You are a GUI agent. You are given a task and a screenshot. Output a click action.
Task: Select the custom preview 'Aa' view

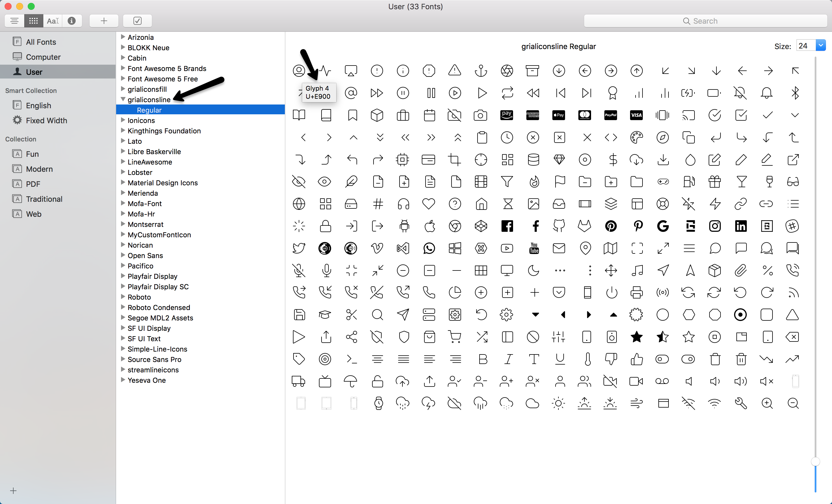tap(53, 21)
